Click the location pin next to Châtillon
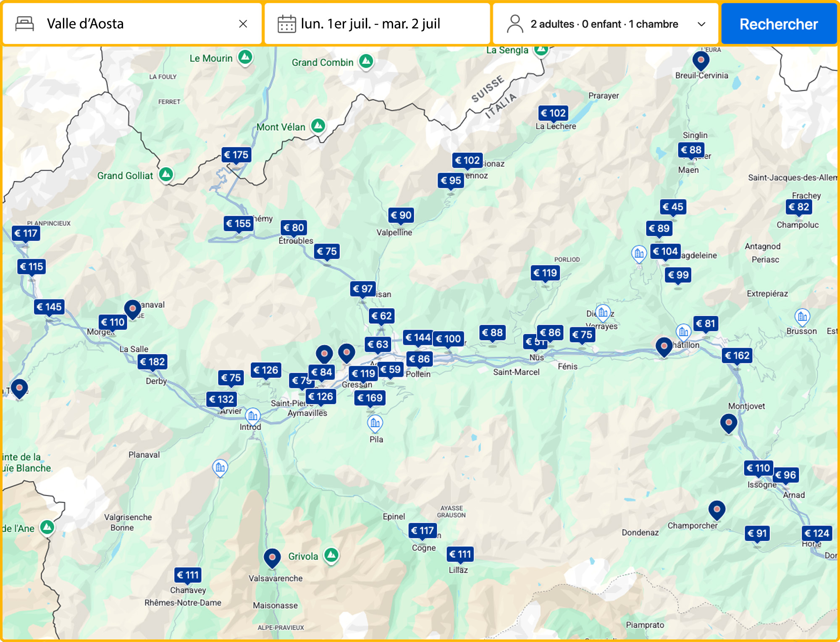Screen dimensions: 840x642 coord(664,347)
